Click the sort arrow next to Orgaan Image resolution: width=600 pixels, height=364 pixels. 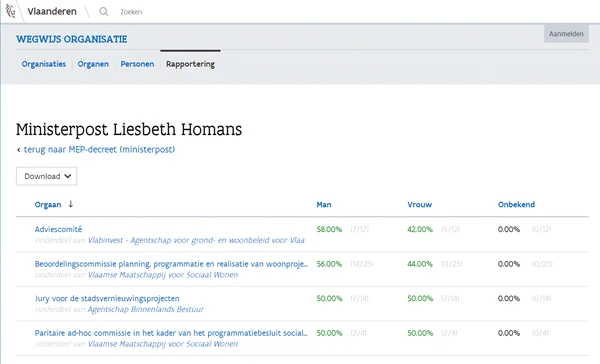pyautogui.click(x=70, y=204)
